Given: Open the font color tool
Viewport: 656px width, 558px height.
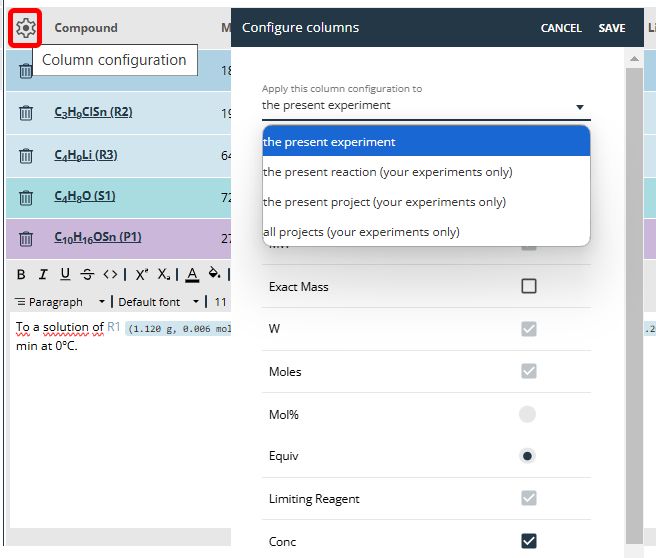Looking at the screenshot, I should pos(192,275).
